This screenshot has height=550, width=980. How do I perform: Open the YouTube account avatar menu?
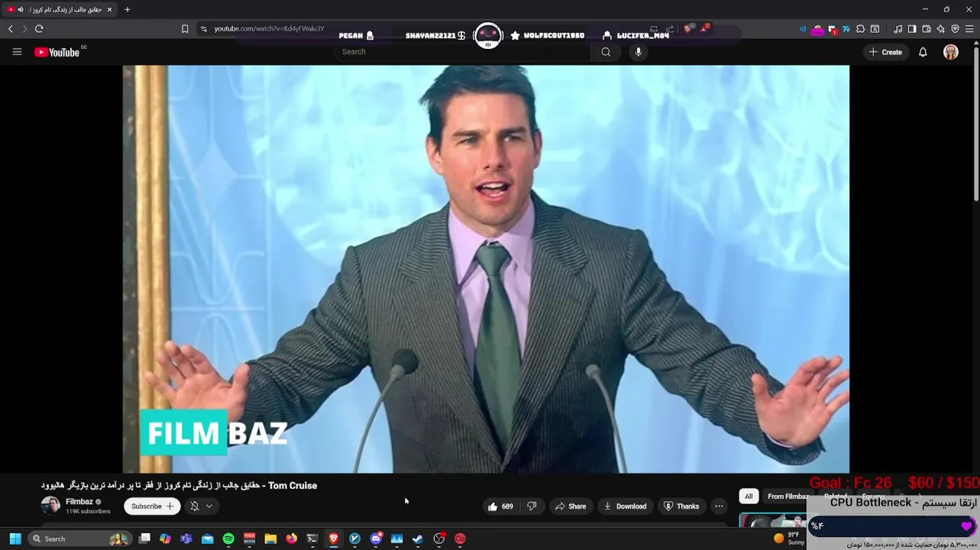(951, 52)
